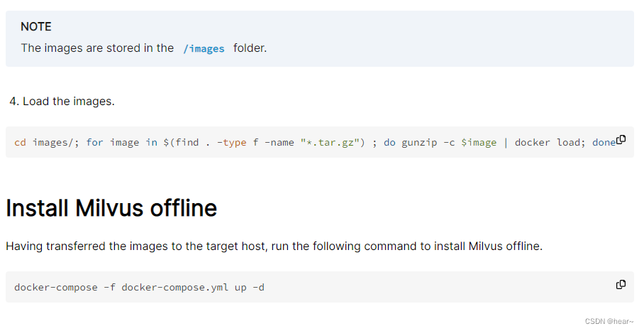Copy the docker-compose up command via copy icon
Viewport: 644px width, 331px height.
(x=621, y=285)
